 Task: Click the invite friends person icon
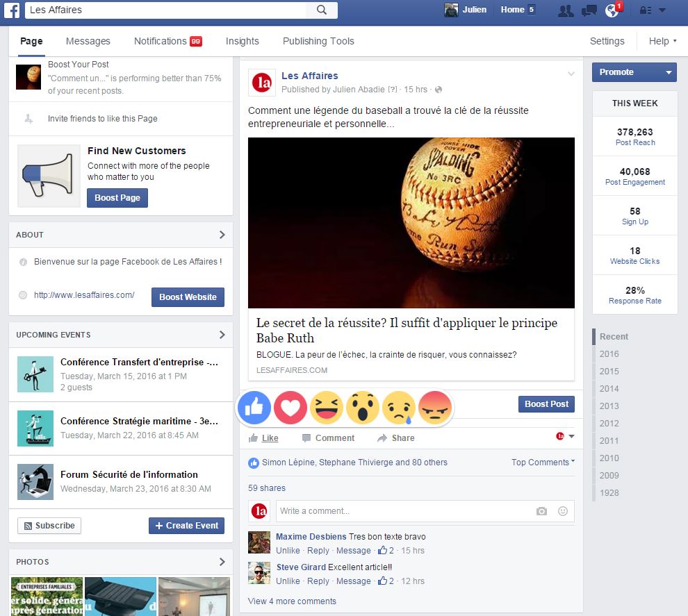click(28, 118)
